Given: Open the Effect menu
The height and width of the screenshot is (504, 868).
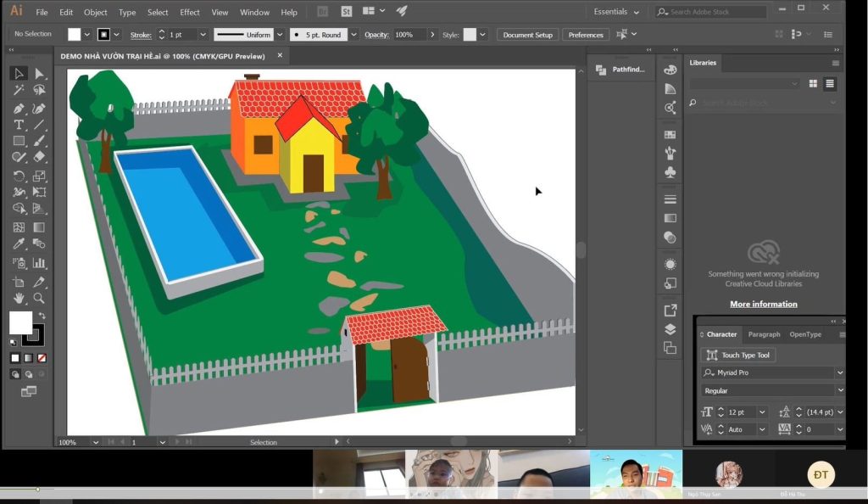Looking at the screenshot, I should (x=190, y=13).
